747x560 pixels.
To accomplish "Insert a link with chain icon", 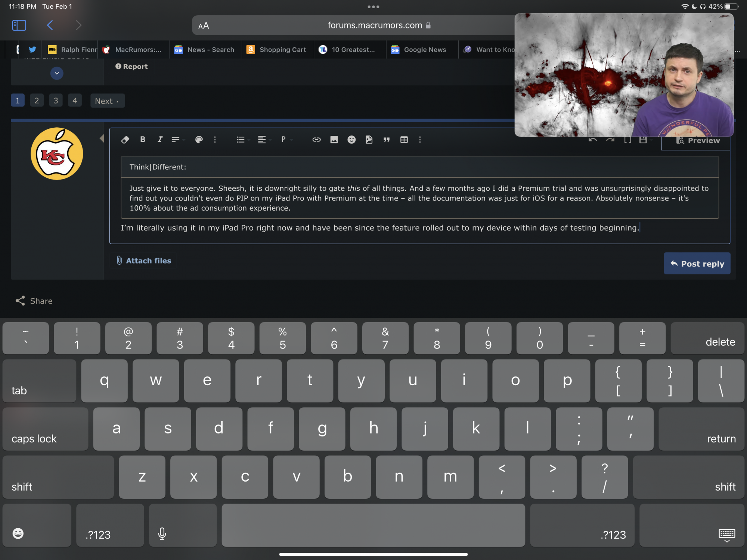I will pyautogui.click(x=316, y=140).
